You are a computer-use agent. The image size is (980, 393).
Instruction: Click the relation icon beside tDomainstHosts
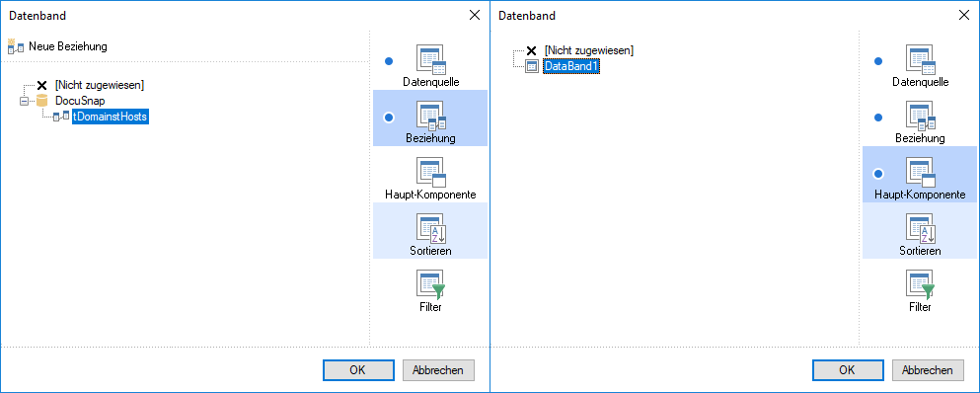point(61,117)
